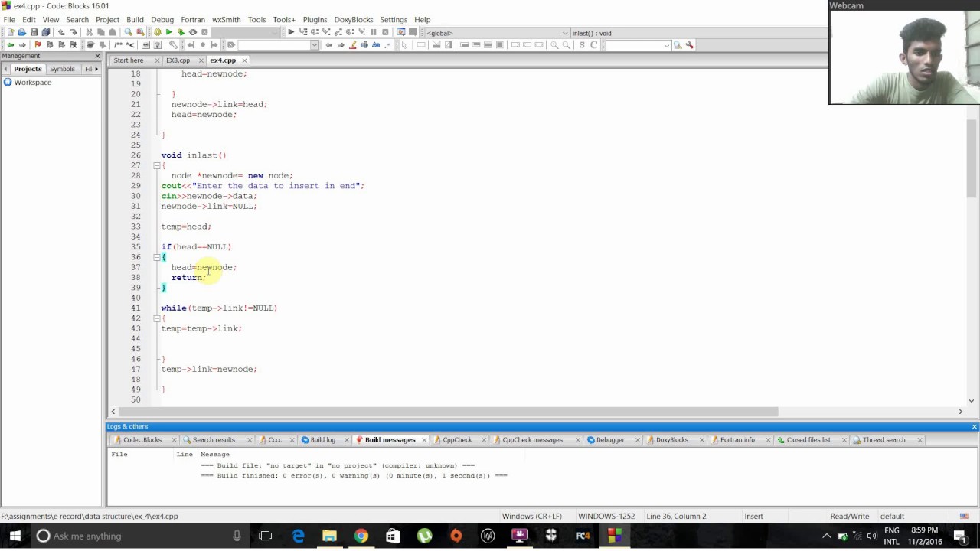Save the current file using the floppy icon
This screenshot has width=980, height=551.
(x=34, y=32)
